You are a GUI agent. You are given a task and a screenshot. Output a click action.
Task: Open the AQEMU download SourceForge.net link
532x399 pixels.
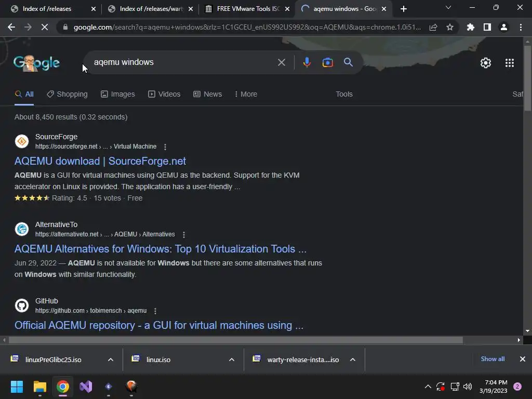(x=100, y=161)
